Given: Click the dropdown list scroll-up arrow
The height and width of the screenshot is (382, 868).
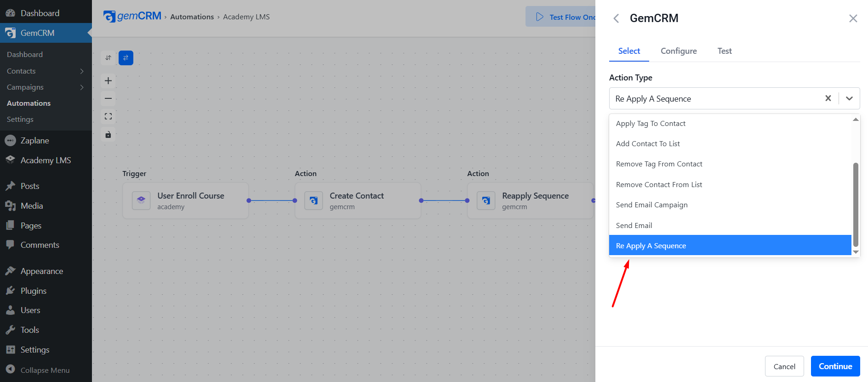Looking at the screenshot, I should pyautogui.click(x=856, y=119).
